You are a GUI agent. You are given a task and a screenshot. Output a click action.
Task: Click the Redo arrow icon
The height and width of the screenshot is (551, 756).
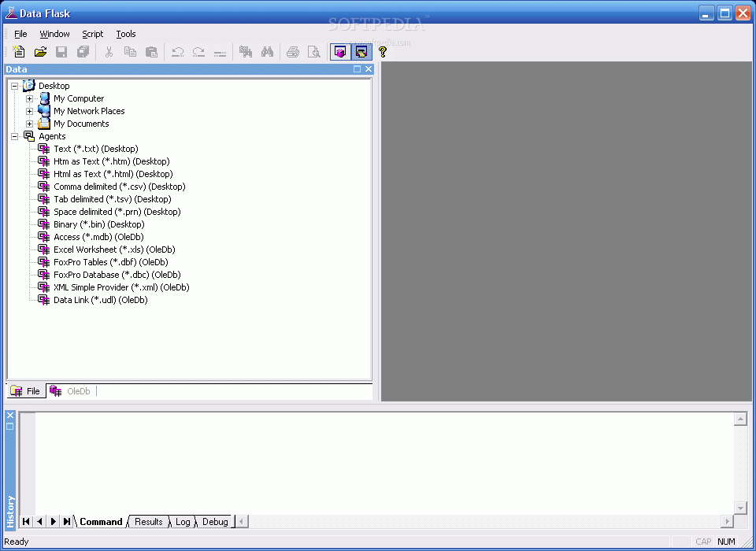click(198, 52)
